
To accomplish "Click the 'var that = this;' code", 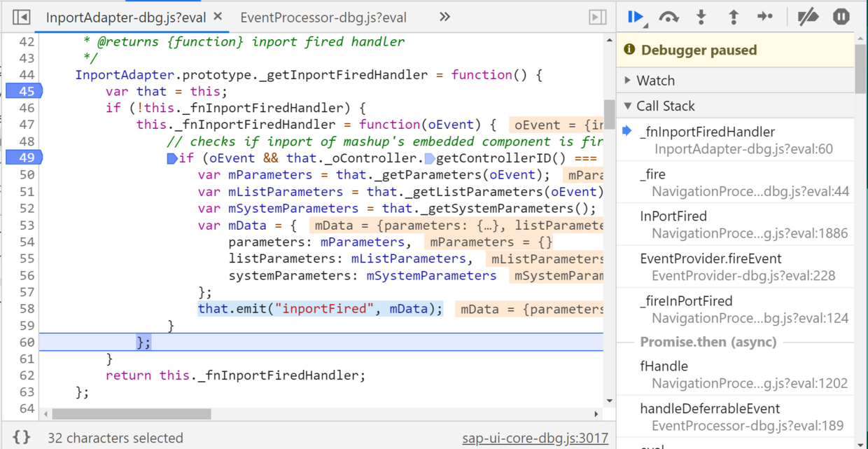I will coord(167,92).
